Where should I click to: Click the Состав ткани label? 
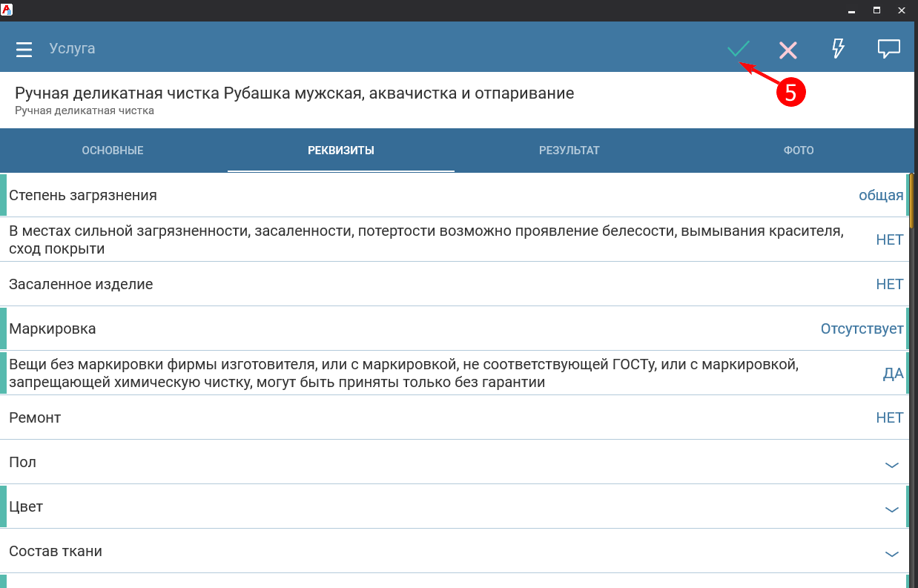point(56,551)
